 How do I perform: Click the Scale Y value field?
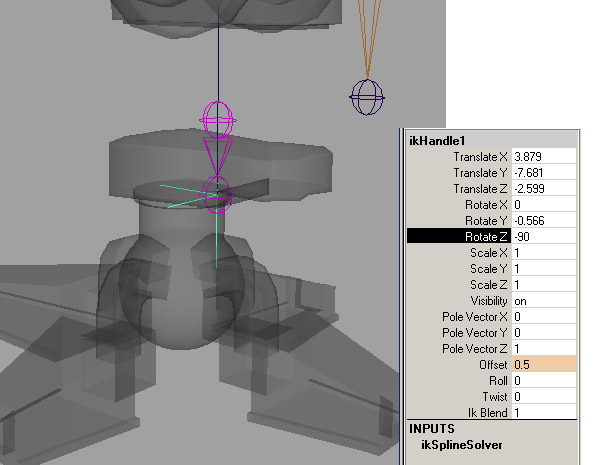(544, 269)
